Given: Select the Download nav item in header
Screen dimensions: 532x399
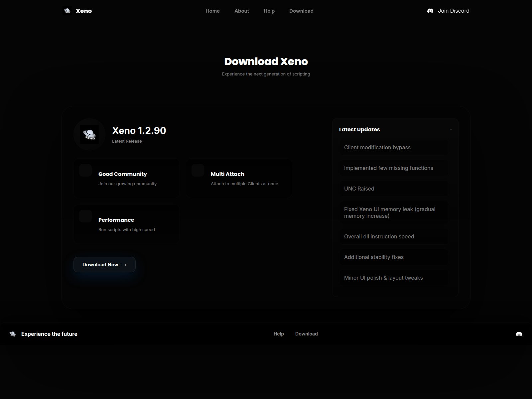Looking at the screenshot, I should pos(302,11).
